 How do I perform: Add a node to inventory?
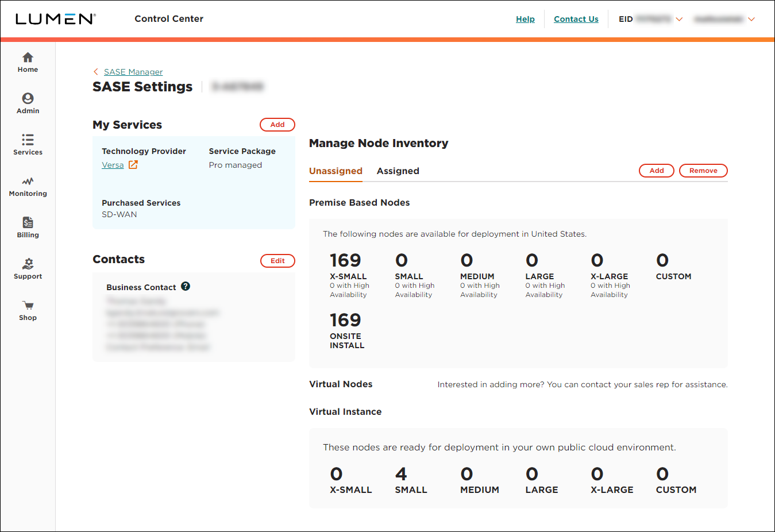tap(656, 171)
